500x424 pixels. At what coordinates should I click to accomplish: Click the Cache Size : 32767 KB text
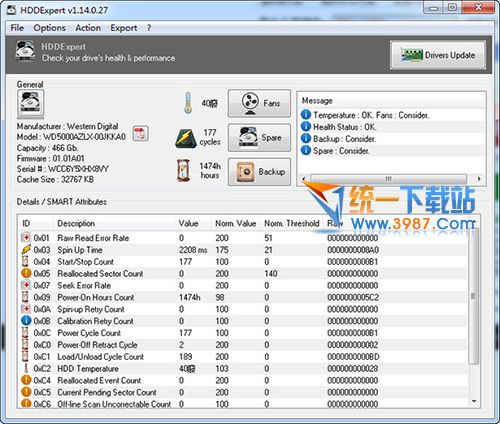[x=55, y=179]
